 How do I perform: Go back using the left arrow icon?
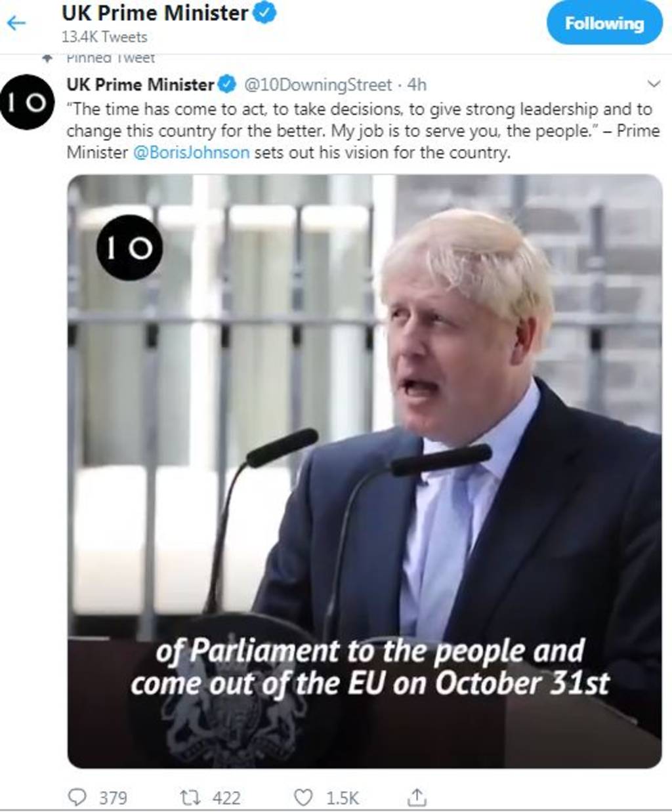(x=16, y=24)
